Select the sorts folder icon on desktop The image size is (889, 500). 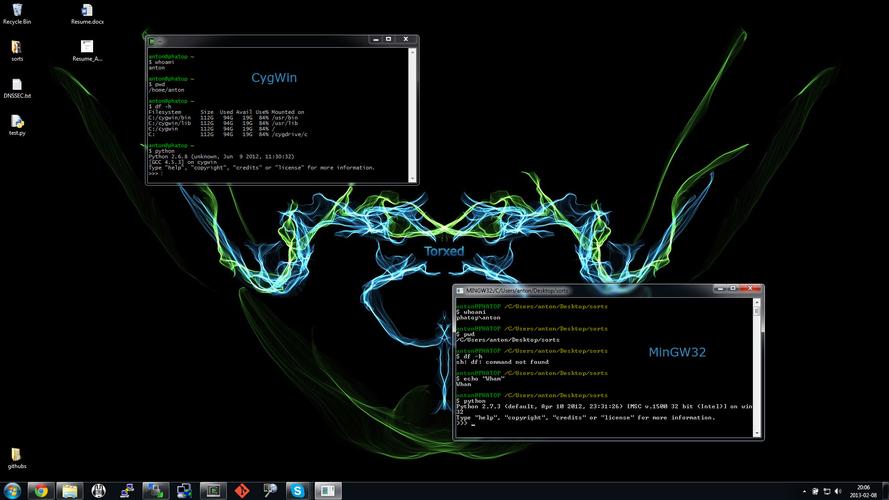[17, 51]
